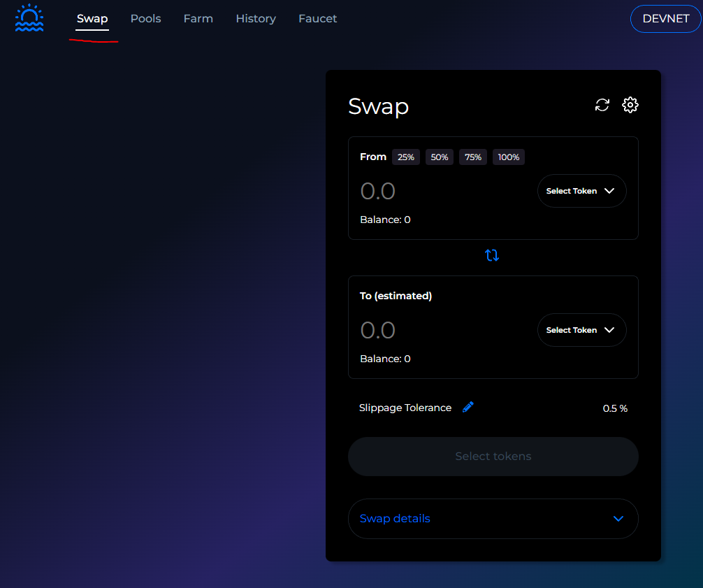This screenshot has height=588, width=703.
Task: Open the To token selector
Action: 581,329
